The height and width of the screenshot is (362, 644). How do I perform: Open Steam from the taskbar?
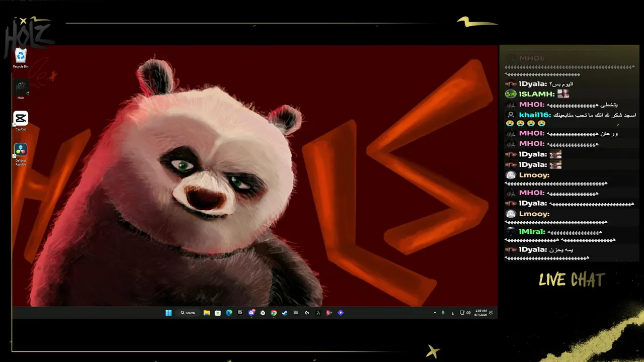coord(285,313)
